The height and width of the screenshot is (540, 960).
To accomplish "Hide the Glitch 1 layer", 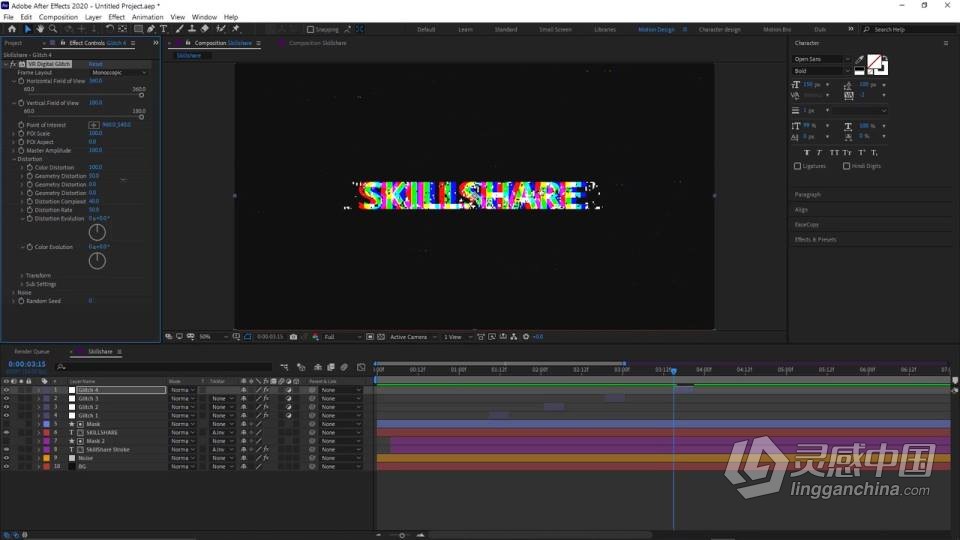I will [6, 416].
